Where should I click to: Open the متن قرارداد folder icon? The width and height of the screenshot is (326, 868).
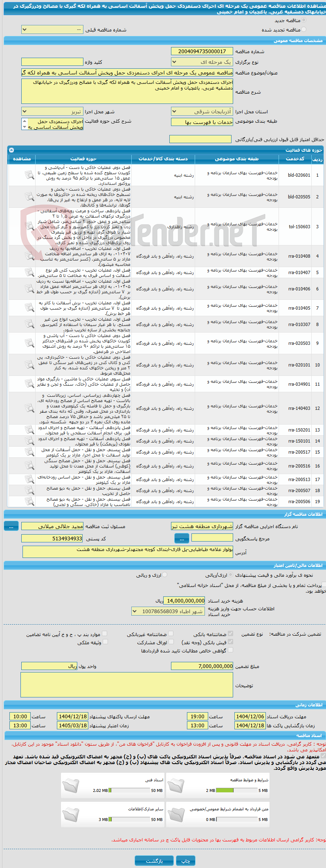coord(176,814)
